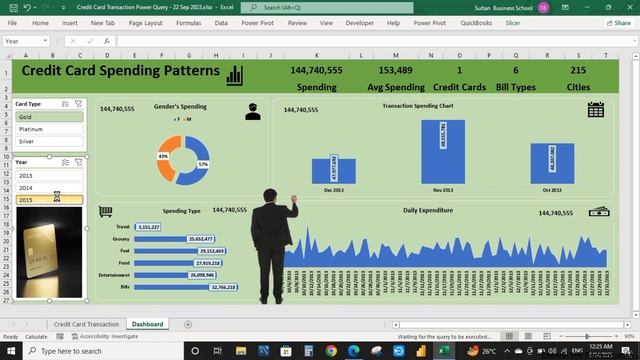Image resolution: width=640 pixels, height=360 pixels.
Task: Click the Share button
Action: pyautogui.click(x=619, y=23)
